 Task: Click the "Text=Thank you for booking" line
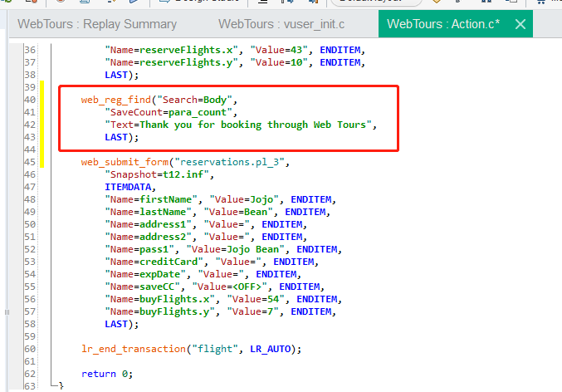(x=241, y=125)
